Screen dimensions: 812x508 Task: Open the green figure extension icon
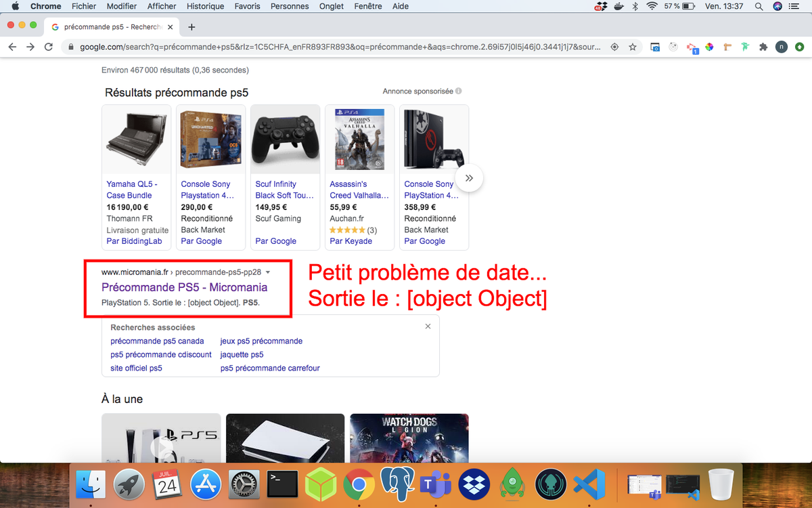pos(745,47)
